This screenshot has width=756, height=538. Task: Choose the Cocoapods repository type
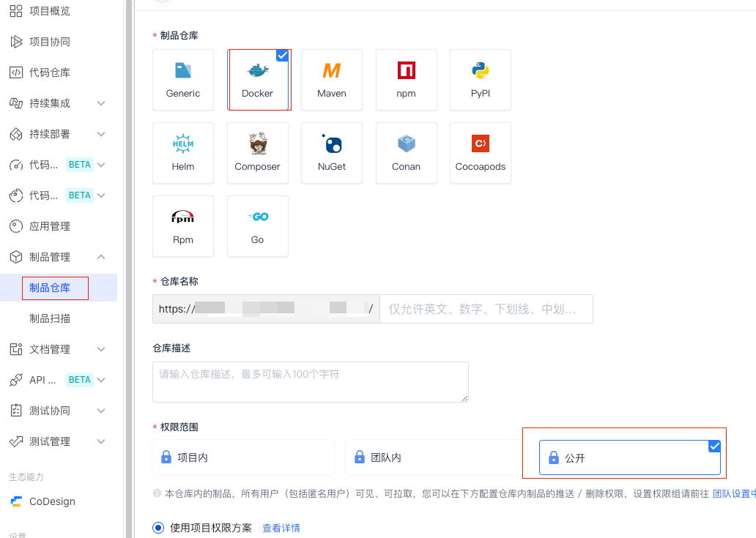(481, 153)
